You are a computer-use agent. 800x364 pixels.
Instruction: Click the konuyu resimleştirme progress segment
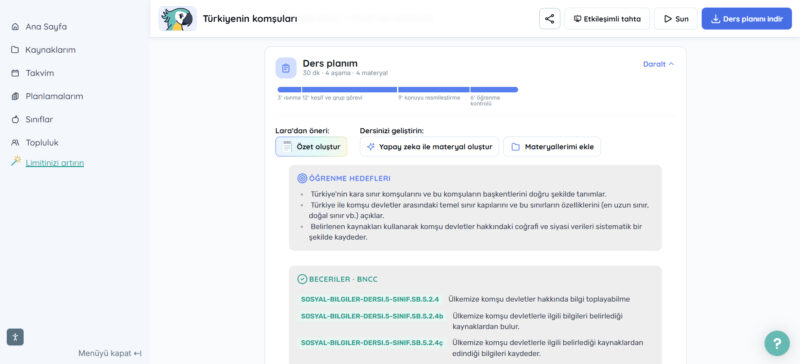tap(434, 90)
